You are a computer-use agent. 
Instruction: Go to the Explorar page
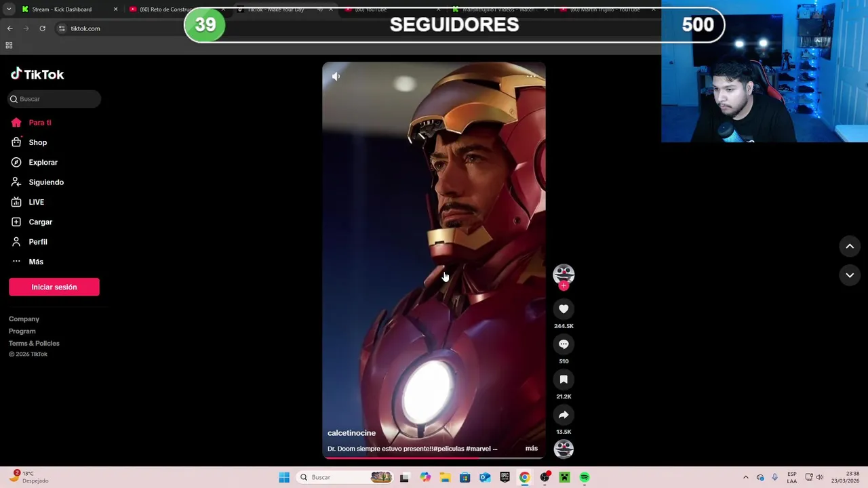click(35, 163)
